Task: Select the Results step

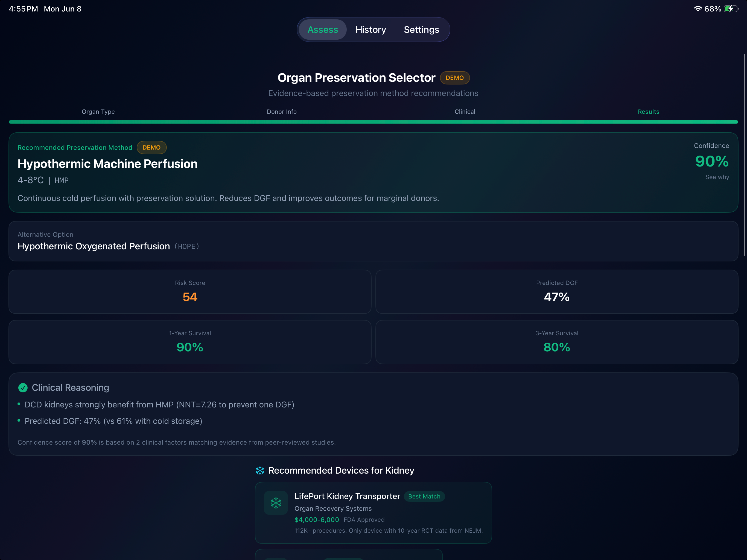Action: coord(648,112)
